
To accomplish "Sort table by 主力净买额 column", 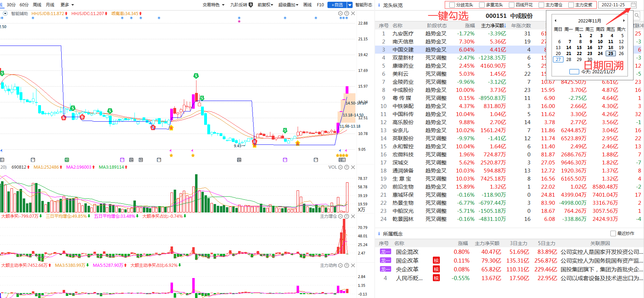I will [493, 26].
